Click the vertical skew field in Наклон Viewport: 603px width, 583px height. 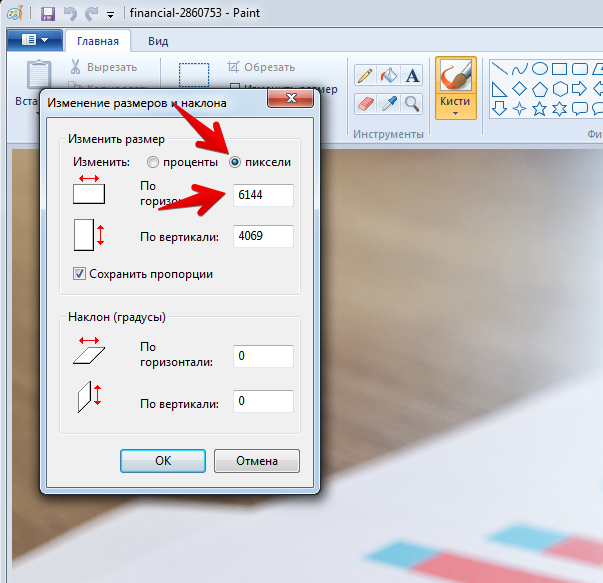pos(263,401)
